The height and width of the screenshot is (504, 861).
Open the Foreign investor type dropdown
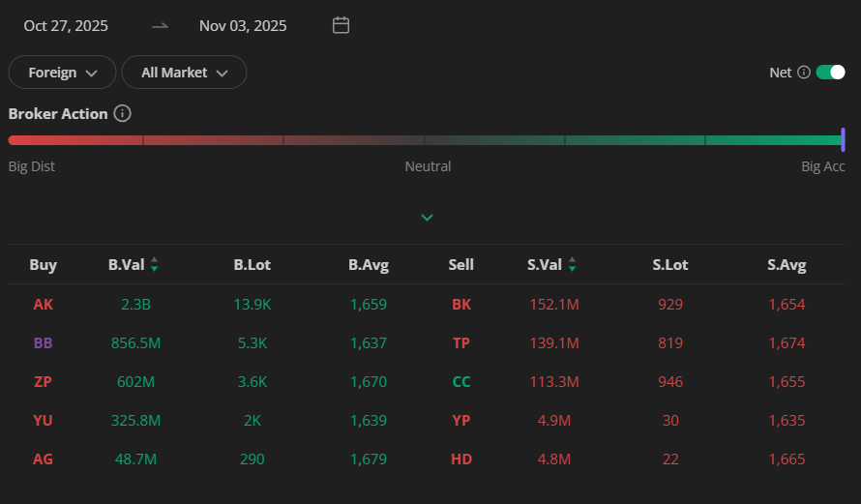63,73
